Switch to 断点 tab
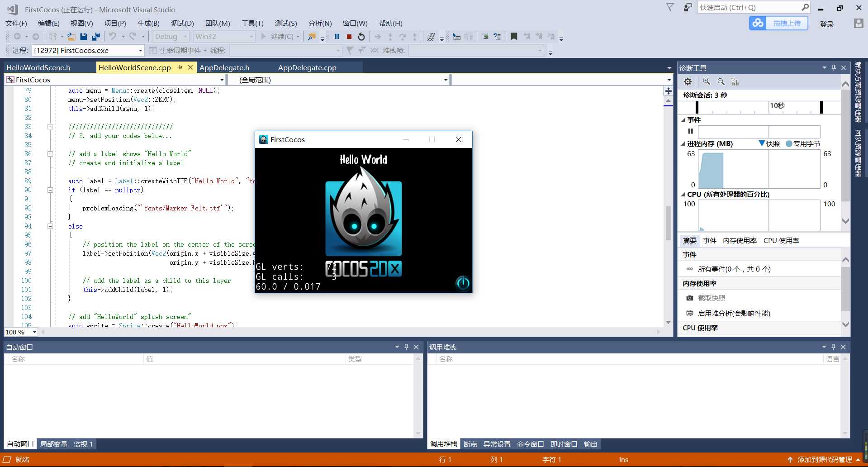The image size is (868, 467). tap(470, 444)
